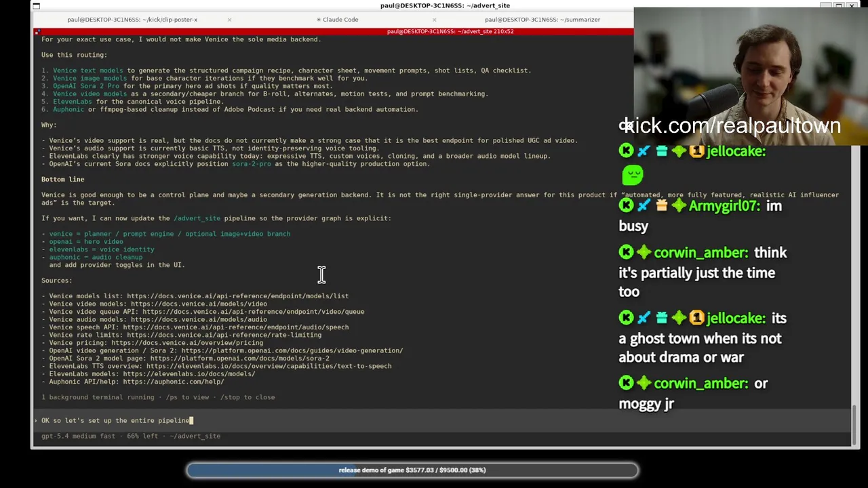
Task: Click 'Auphonic' in routing item 6
Action: click(x=68, y=109)
